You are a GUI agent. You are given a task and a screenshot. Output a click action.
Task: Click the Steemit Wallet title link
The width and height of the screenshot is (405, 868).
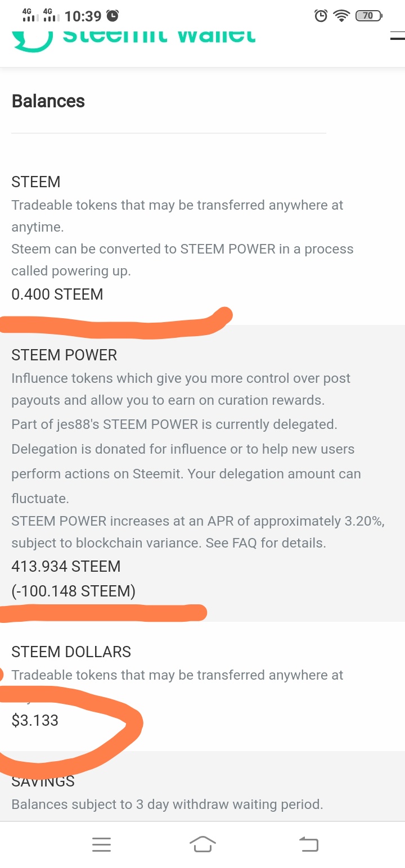click(159, 36)
